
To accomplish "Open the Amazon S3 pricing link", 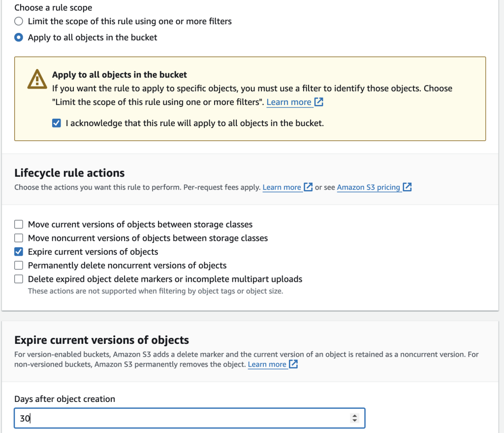I will click(x=368, y=187).
